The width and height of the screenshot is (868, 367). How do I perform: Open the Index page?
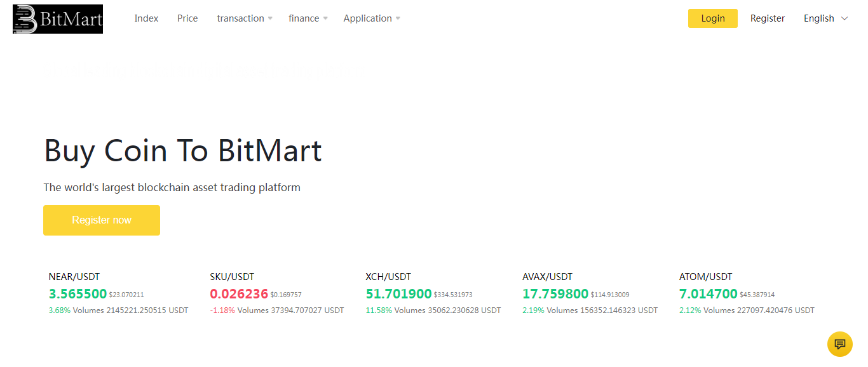pos(146,18)
